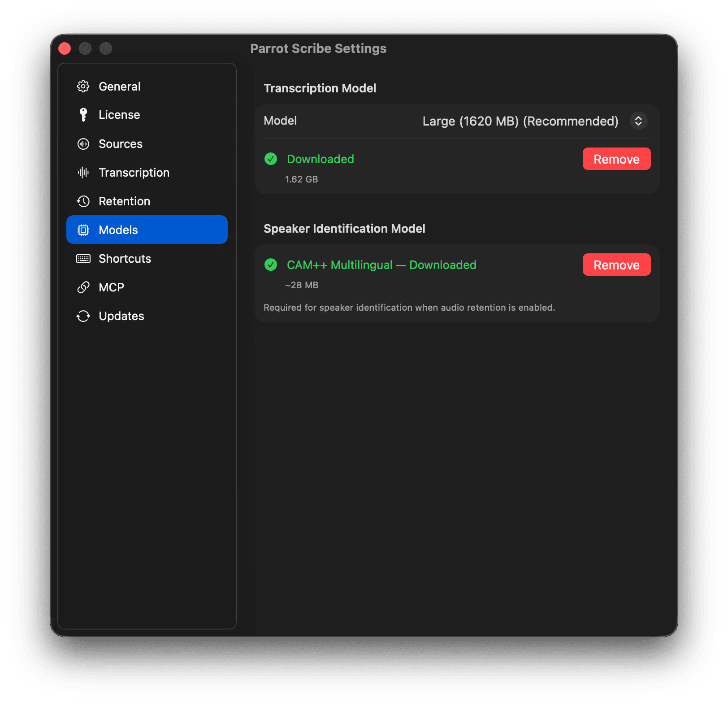This screenshot has width=728, height=703.
Task: Click the green checkmark beside Downloaded
Action: pyautogui.click(x=271, y=159)
